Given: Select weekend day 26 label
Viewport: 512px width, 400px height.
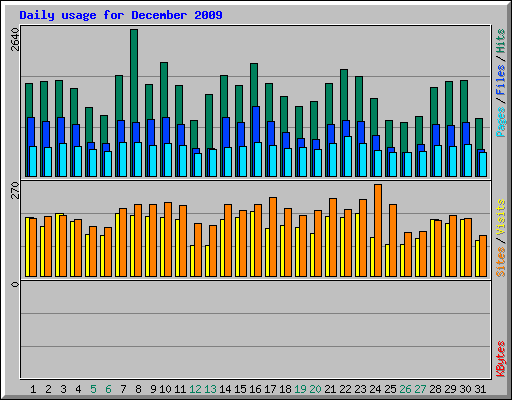Looking at the screenshot, I should 405,389.
